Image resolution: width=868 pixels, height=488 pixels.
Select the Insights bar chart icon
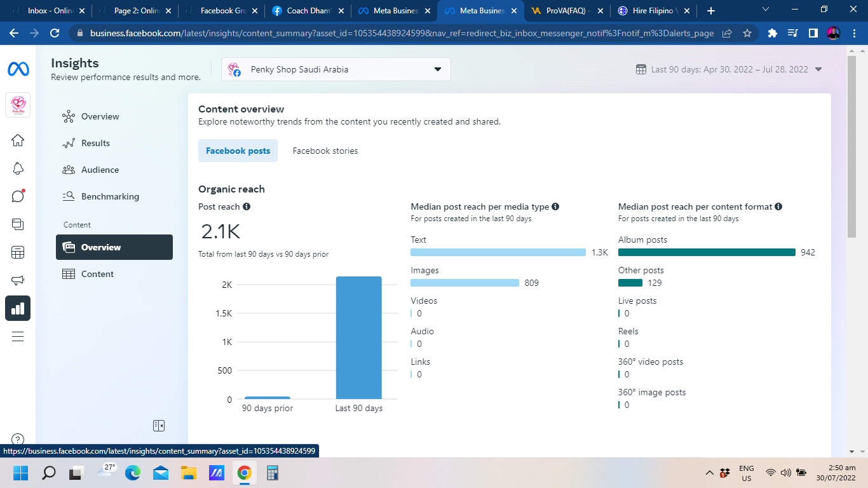[x=18, y=308]
